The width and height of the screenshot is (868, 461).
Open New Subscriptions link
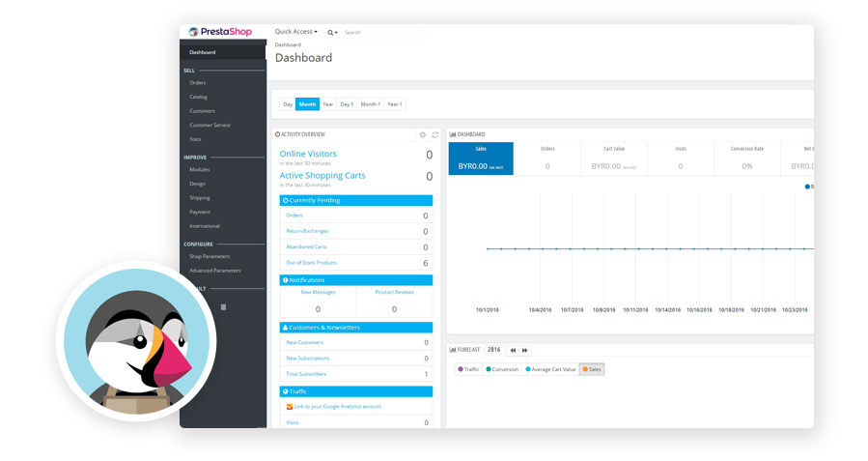pyautogui.click(x=308, y=359)
